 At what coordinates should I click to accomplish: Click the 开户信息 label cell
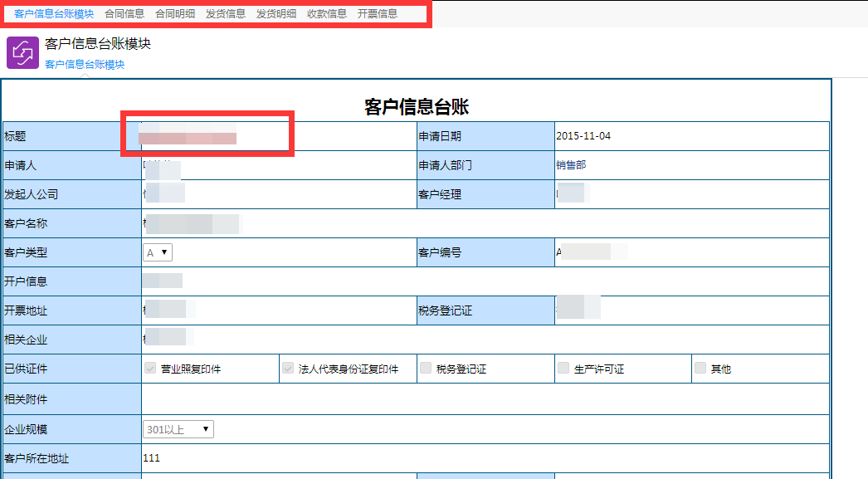point(72,281)
